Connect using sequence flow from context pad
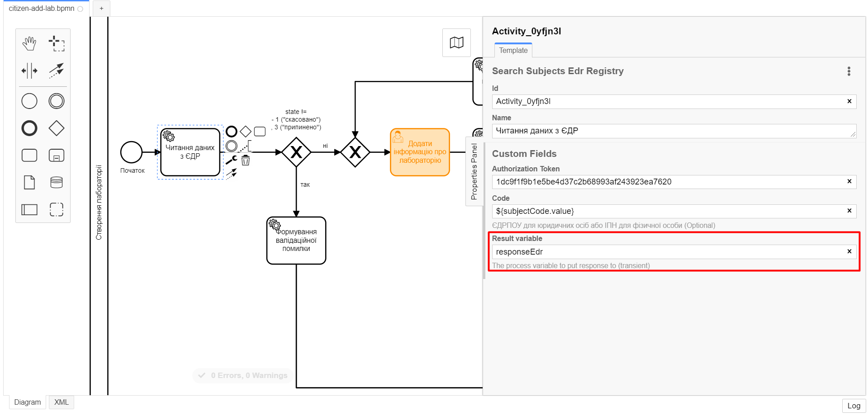Viewport: 868px width, 416px height. pos(232,174)
